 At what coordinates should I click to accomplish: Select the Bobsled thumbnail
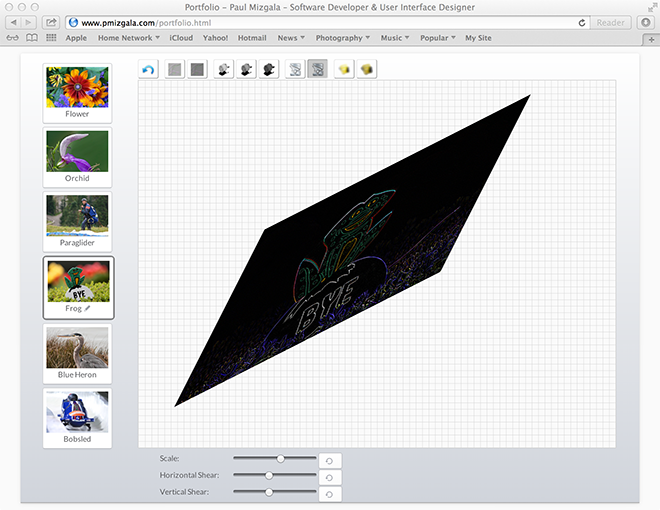tap(77, 418)
